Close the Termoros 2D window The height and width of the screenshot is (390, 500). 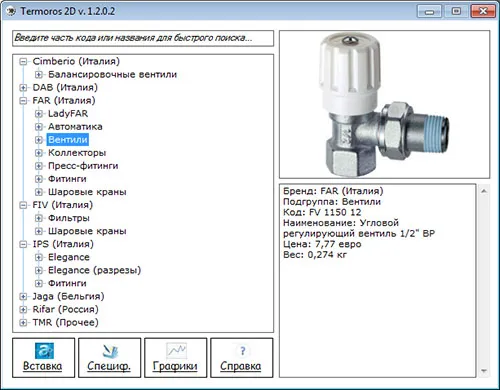(x=483, y=12)
